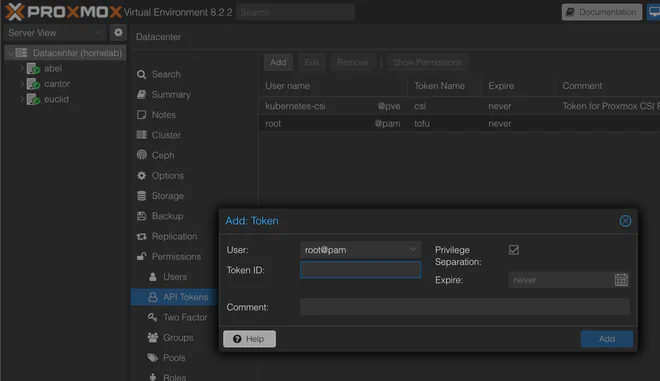Open the Documentation button
This screenshot has width=660, height=381.
click(x=602, y=12)
